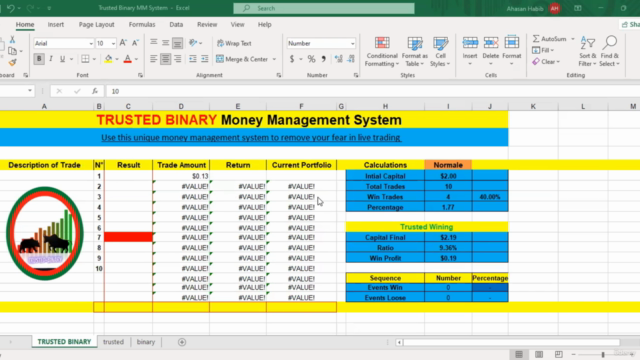Switch to Page Layout view

[x=539, y=354]
